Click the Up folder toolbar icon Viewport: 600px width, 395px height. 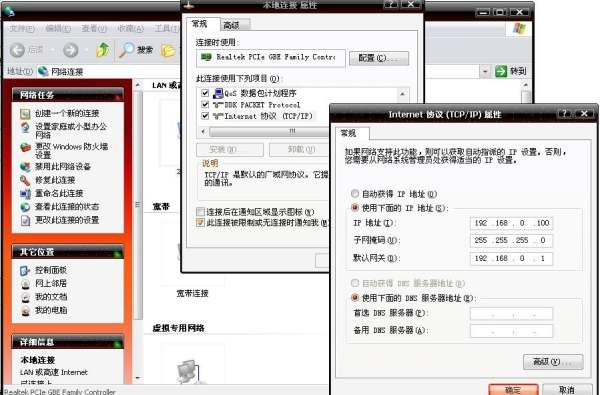[103, 50]
